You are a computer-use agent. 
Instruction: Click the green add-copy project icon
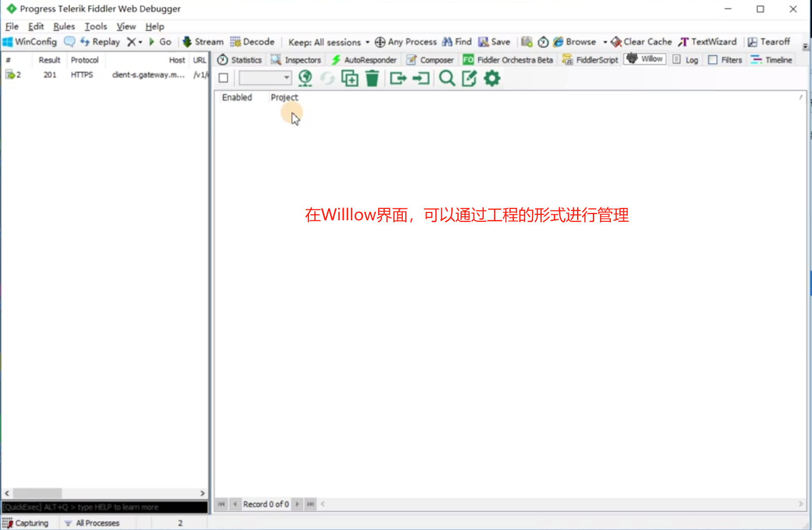click(350, 78)
